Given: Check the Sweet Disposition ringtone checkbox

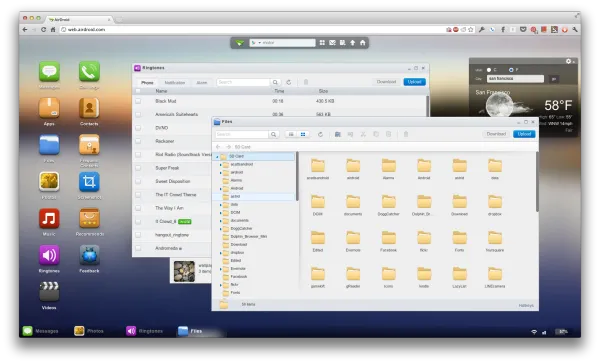Looking at the screenshot, I should coord(138,181).
